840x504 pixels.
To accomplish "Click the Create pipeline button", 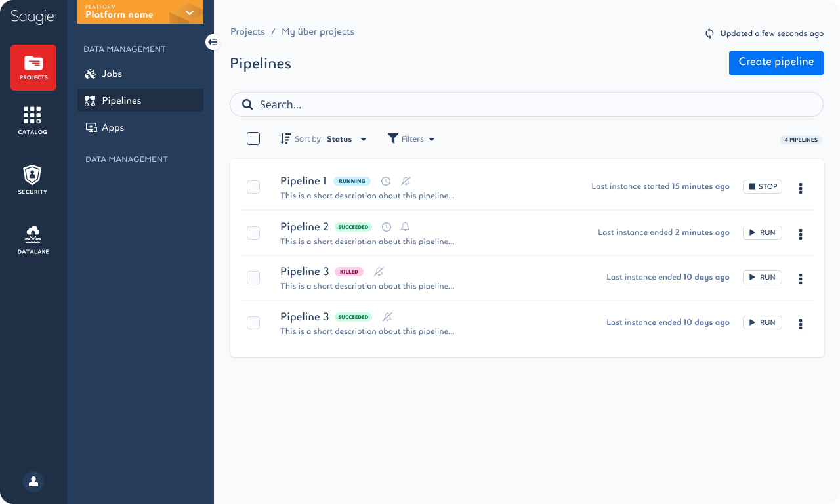I will (x=776, y=62).
